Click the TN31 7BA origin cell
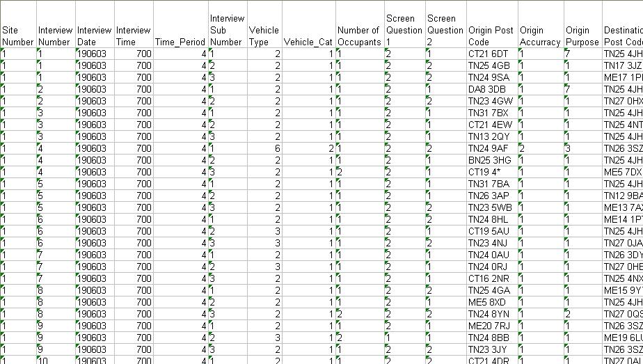Screen dimensions: 643x364 pos(493,184)
